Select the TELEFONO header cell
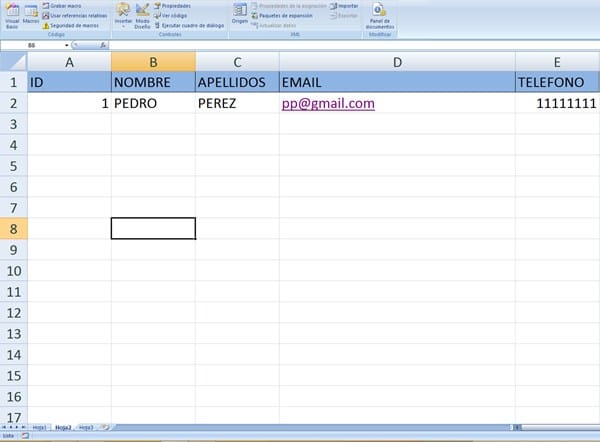This screenshot has width=600, height=442. [557, 82]
